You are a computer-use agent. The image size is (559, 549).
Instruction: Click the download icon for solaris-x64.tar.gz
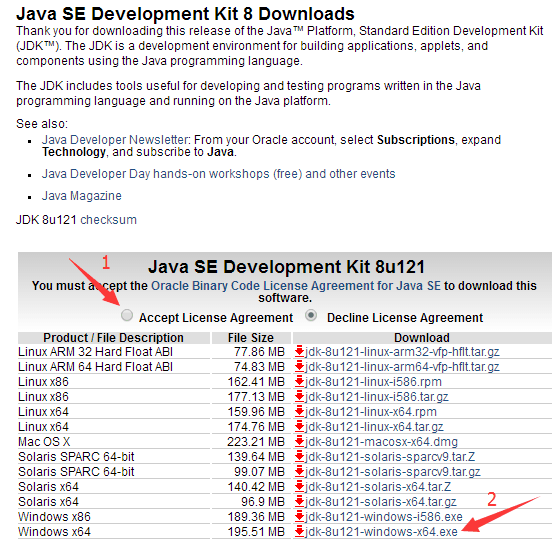click(299, 501)
